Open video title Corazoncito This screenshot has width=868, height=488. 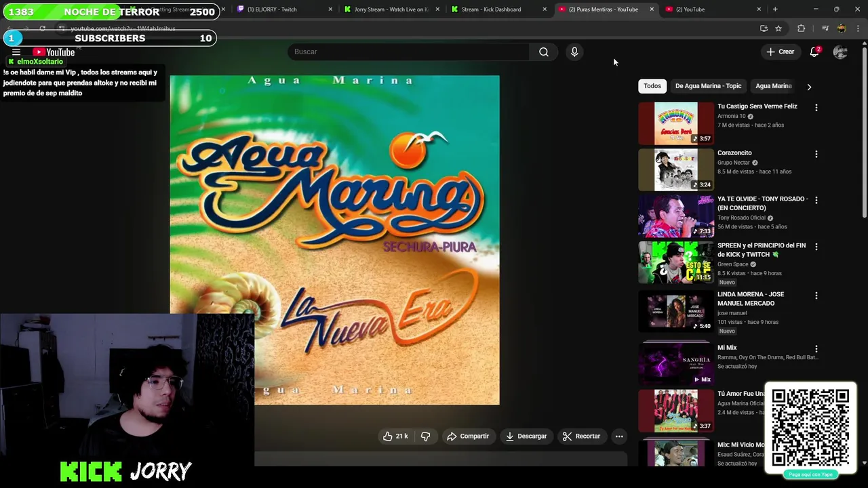tap(734, 153)
